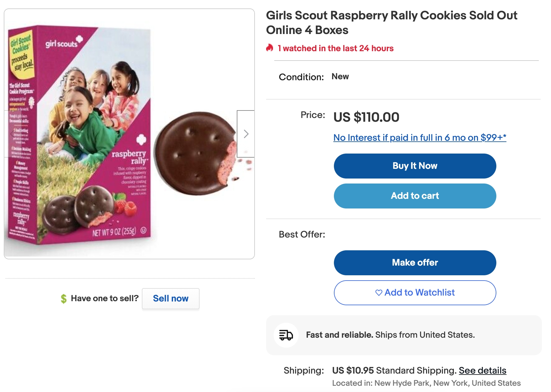Click the Sell now button
The image size is (551, 392).
point(171,299)
